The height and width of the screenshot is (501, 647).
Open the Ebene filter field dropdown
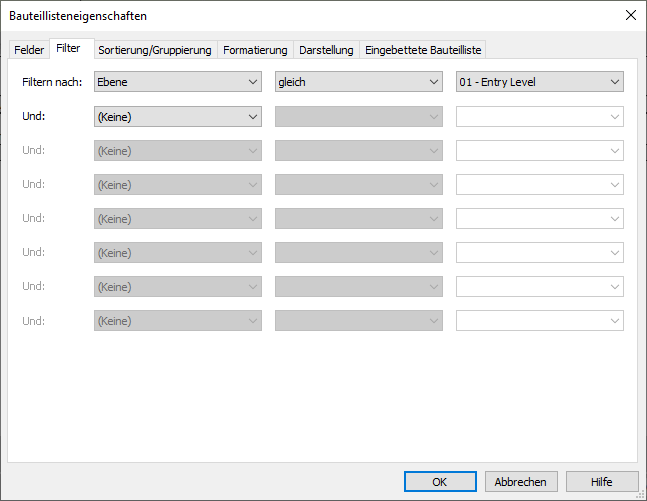click(x=178, y=82)
